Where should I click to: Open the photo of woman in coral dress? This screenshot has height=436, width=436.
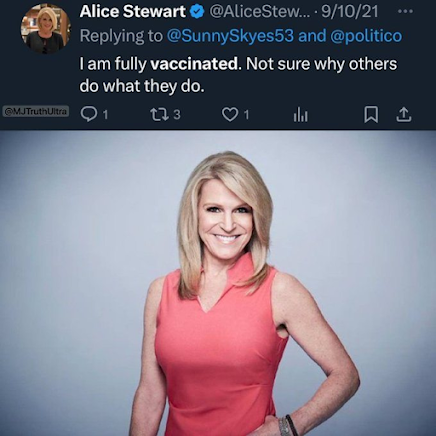pyautogui.click(x=218, y=283)
